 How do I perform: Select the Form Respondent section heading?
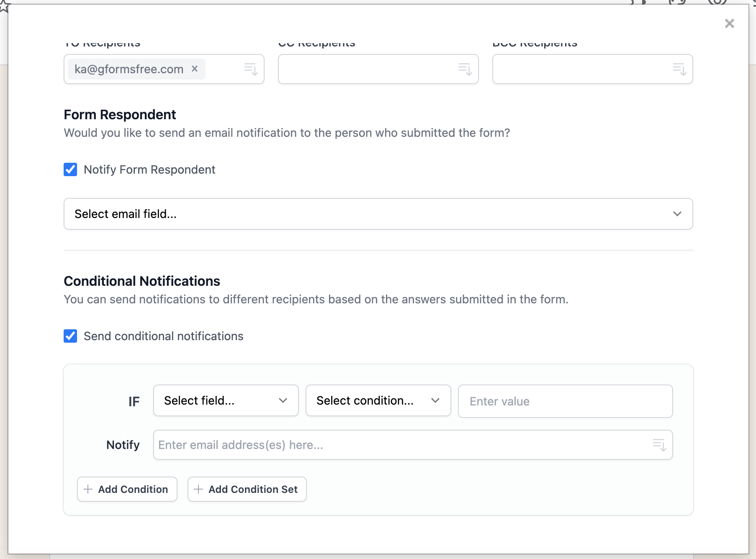pyautogui.click(x=120, y=114)
